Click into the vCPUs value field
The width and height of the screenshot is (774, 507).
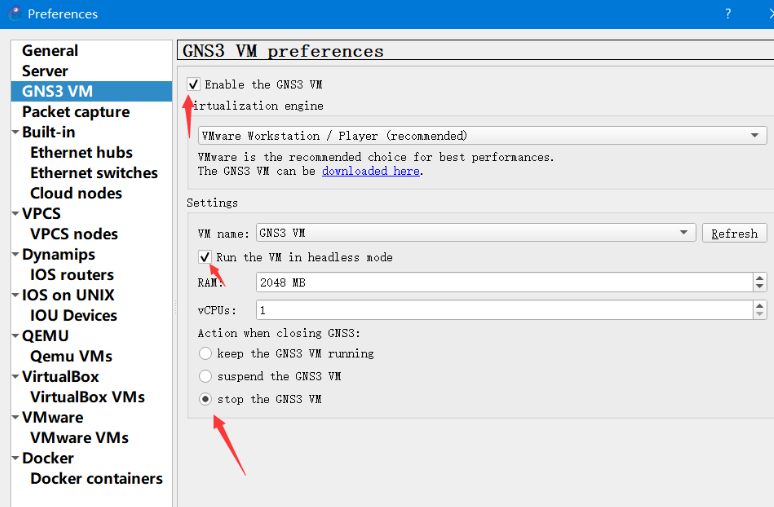pos(505,310)
